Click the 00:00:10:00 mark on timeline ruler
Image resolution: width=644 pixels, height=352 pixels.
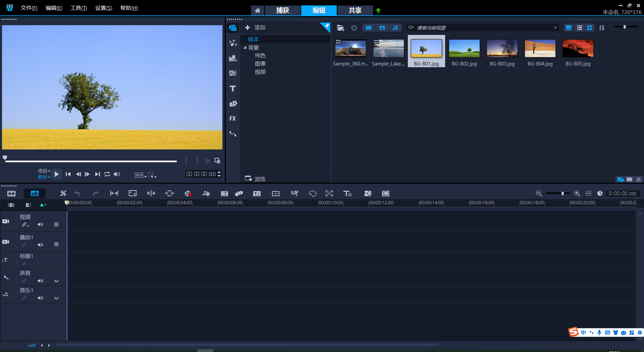pyautogui.click(x=331, y=203)
